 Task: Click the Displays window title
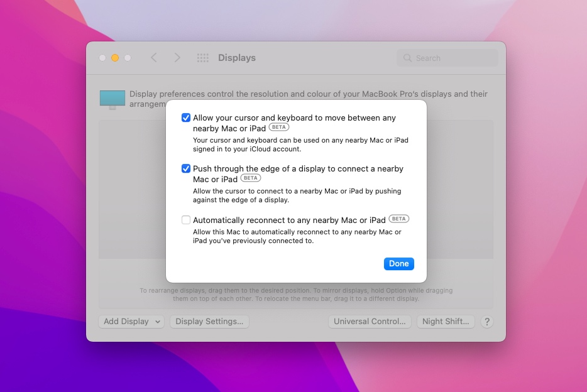coord(237,58)
